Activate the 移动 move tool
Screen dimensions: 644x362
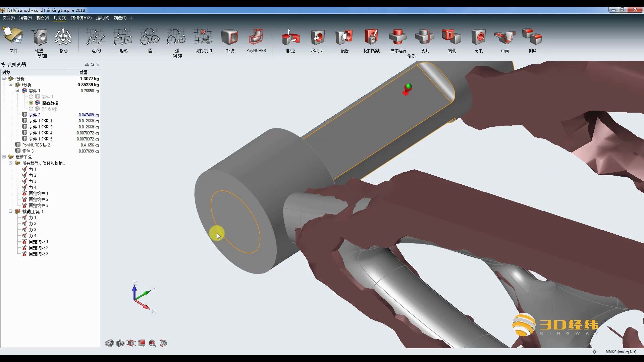coord(63,36)
